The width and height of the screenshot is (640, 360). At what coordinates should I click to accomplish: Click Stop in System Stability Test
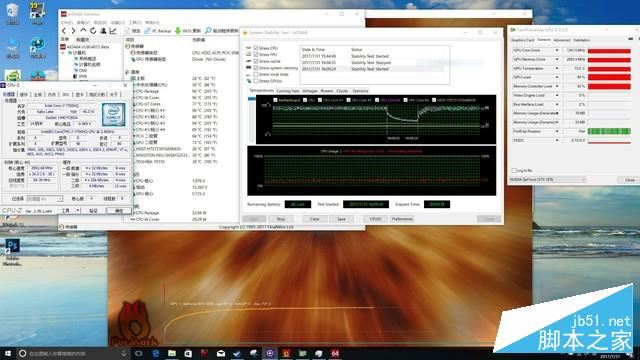point(281,219)
